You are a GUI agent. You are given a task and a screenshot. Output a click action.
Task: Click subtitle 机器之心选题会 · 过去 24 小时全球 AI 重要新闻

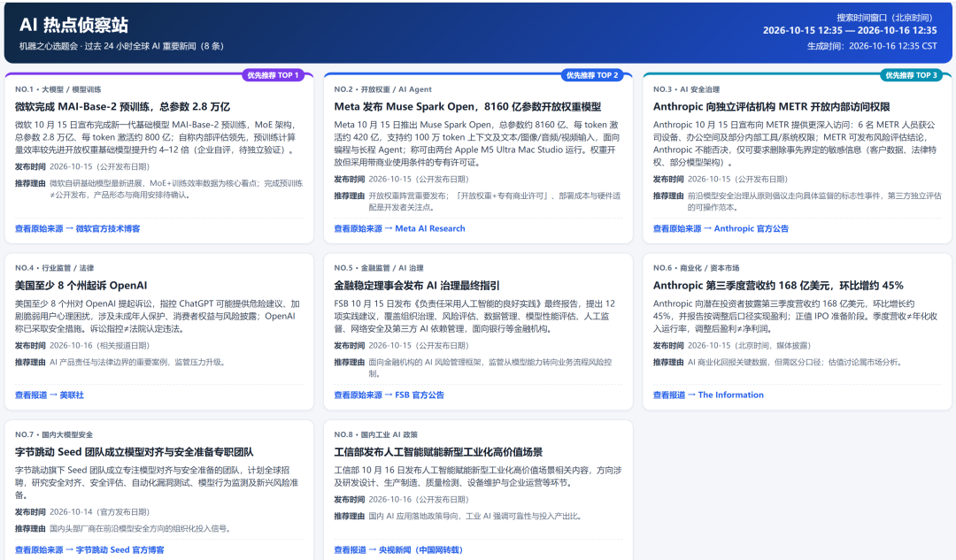pos(121,46)
